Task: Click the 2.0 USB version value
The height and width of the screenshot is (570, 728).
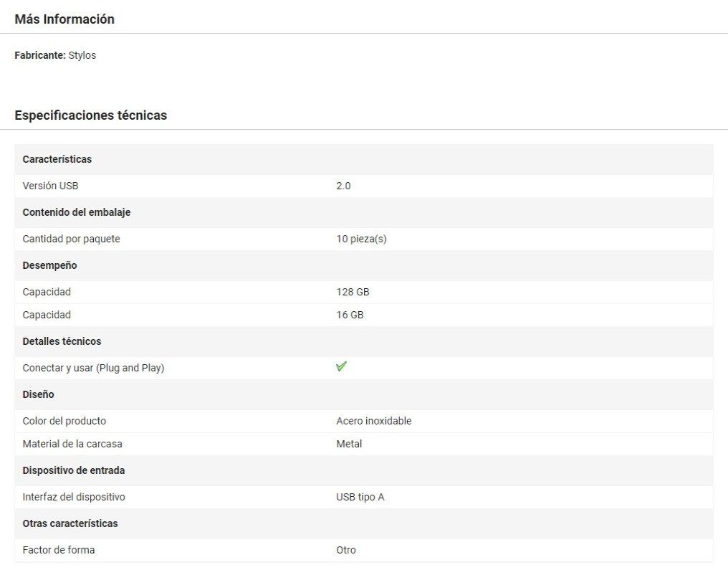Action: 343,186
